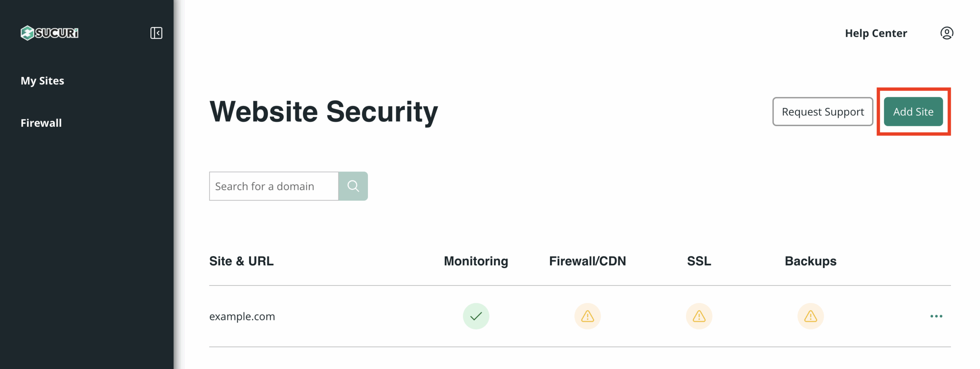
Task: Select Firewall in the sidebar
Action: pos(41,123)
